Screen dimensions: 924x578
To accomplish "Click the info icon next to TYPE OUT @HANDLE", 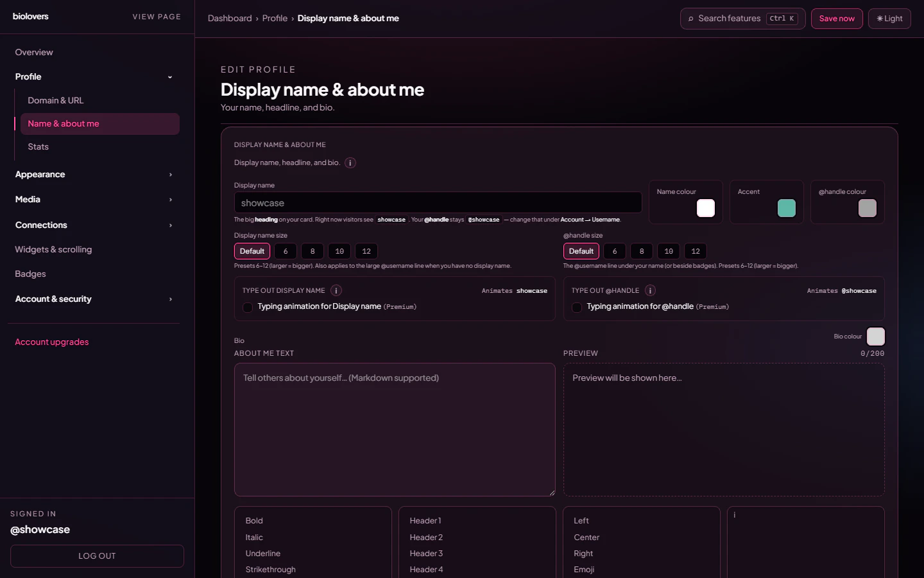I will [649, 290].
